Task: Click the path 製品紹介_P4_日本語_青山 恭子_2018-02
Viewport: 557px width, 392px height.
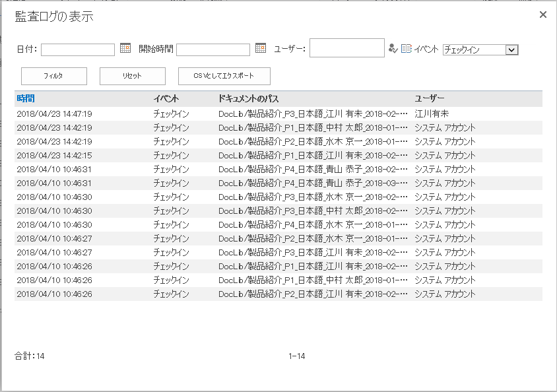Action: (x=313, y=170)
